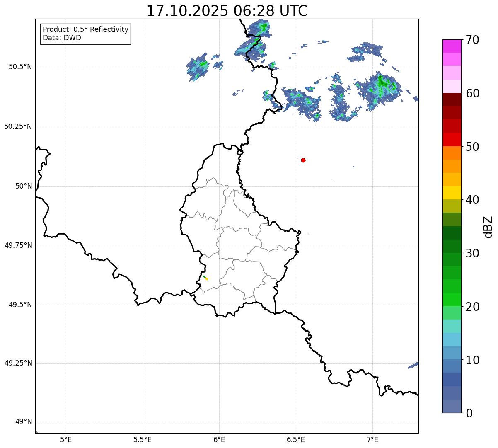
Task: Click the 49.25°N latitude label
Action: pos(18,363)
